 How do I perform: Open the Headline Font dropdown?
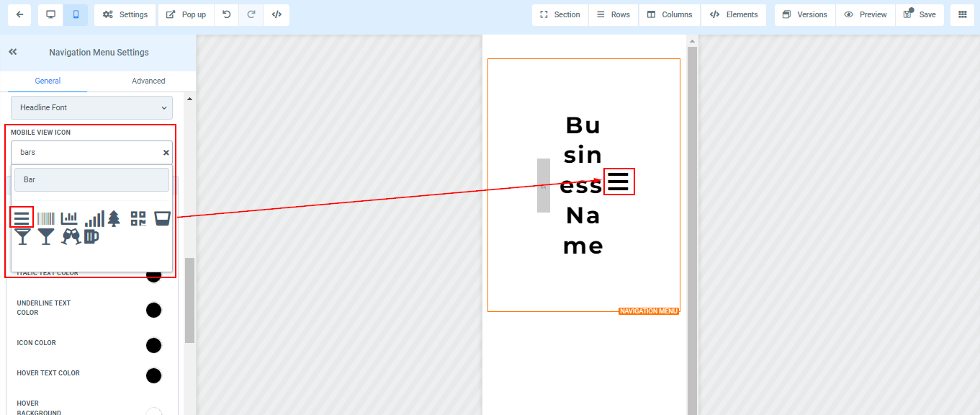point(91,107)
